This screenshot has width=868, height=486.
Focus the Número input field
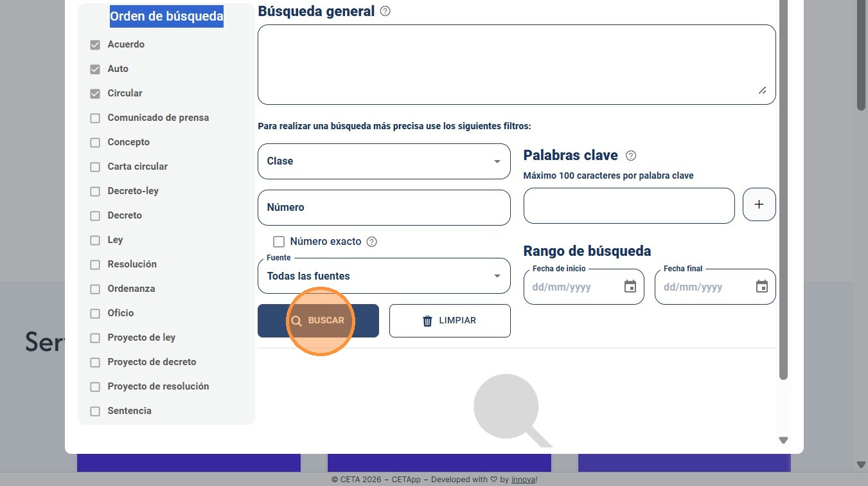(384, 208)
